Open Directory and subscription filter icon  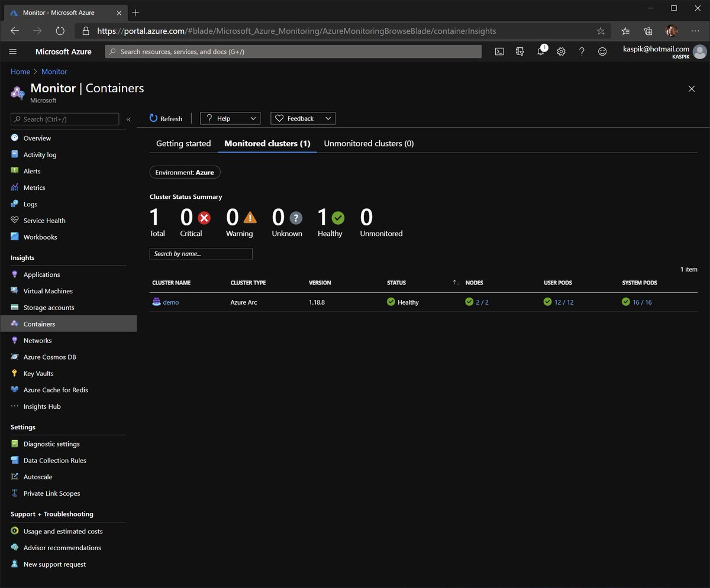520,51
